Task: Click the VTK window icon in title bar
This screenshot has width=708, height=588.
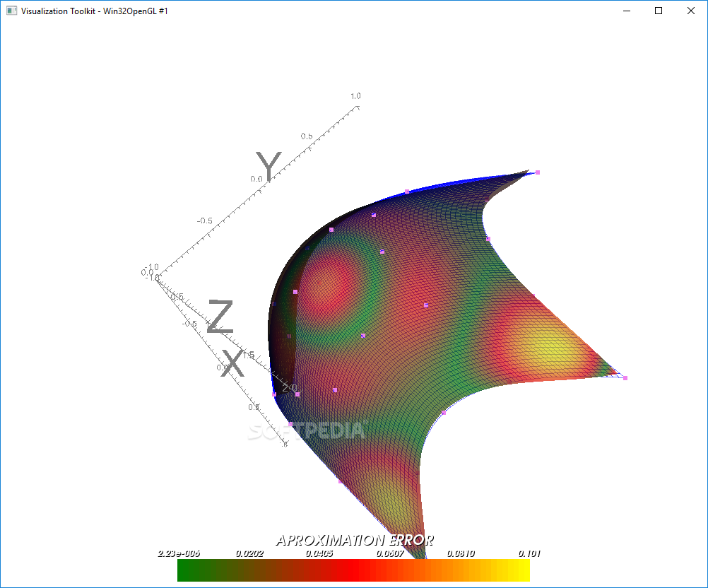Action: point(11,11)
